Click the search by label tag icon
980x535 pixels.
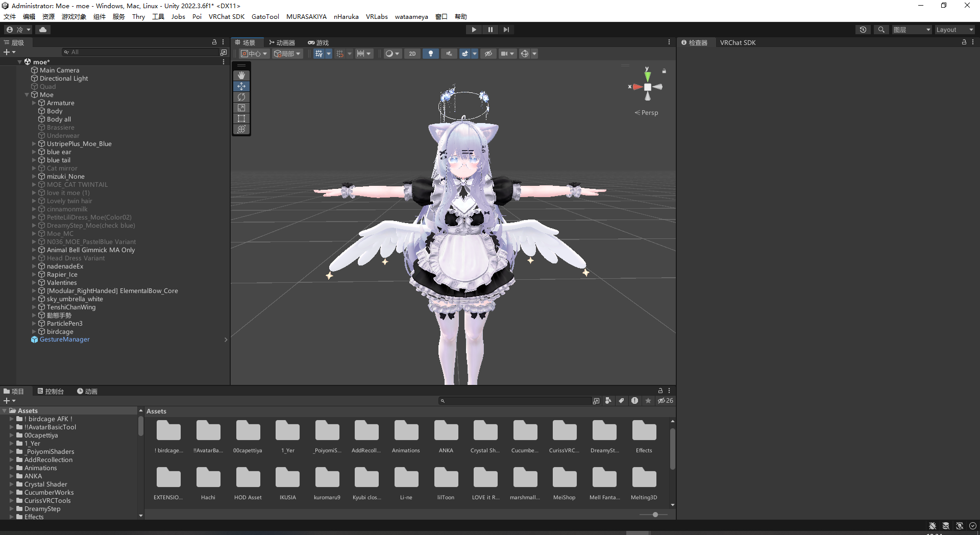tap(621, 401)
